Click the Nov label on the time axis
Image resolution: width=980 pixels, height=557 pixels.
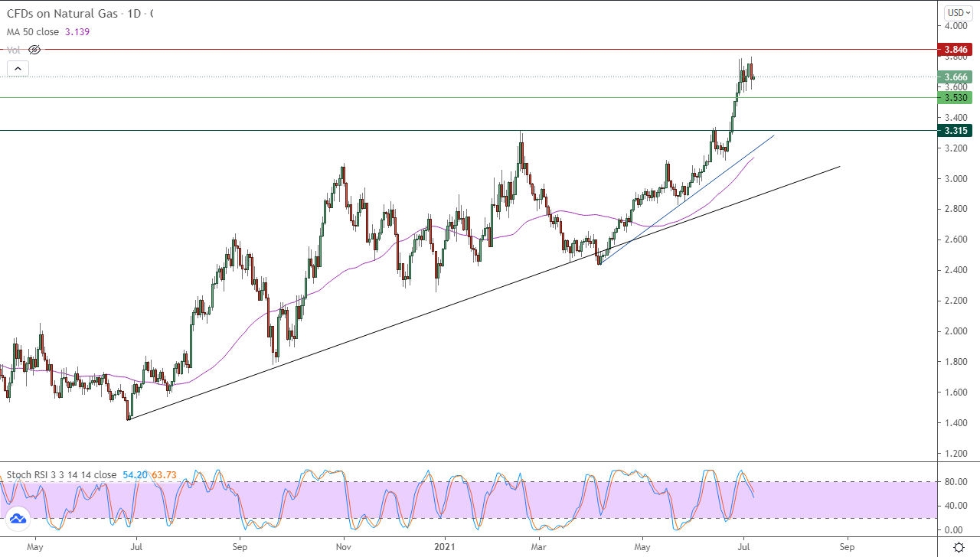343,547
